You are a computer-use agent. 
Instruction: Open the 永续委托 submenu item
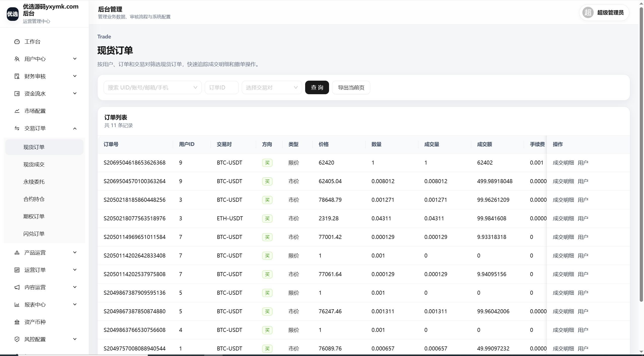click(44, 182)
